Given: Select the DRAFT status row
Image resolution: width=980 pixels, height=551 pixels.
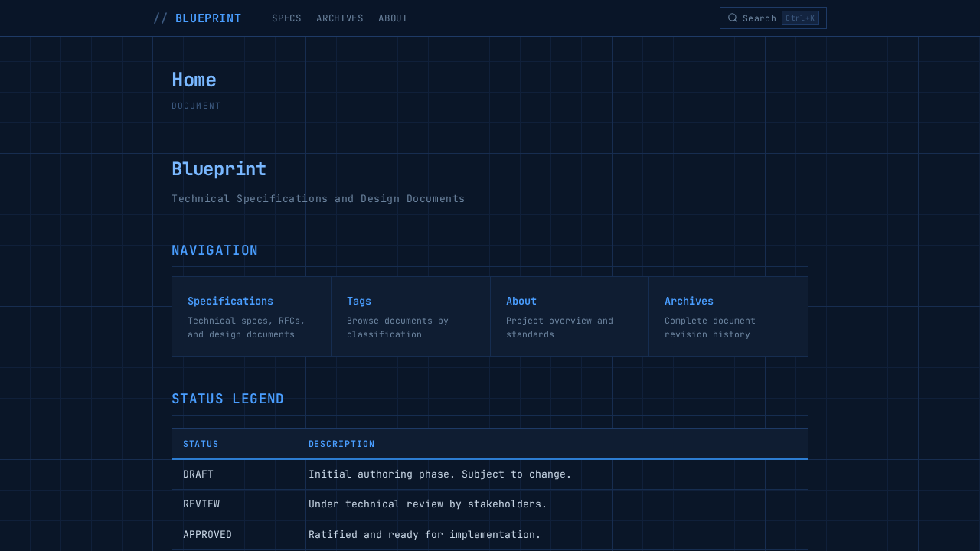Looking at the screenshot, I should pyautogui.click(x=490, y=474).
